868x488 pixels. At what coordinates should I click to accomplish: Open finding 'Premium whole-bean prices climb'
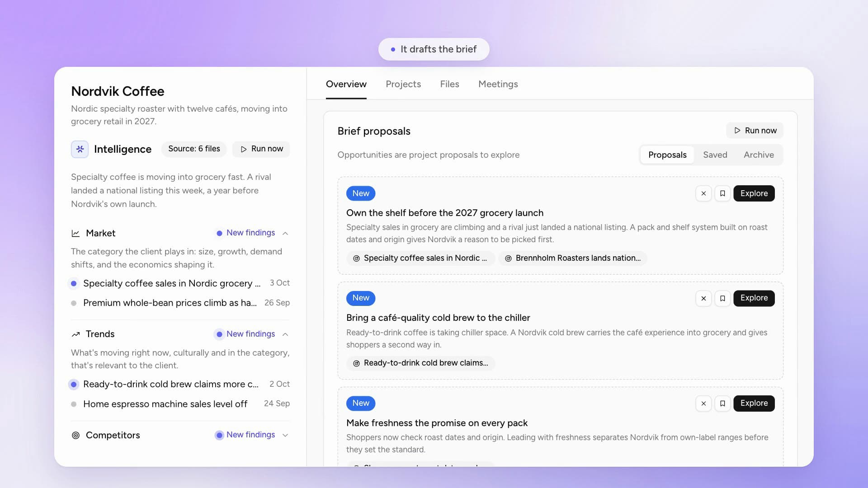180,303
